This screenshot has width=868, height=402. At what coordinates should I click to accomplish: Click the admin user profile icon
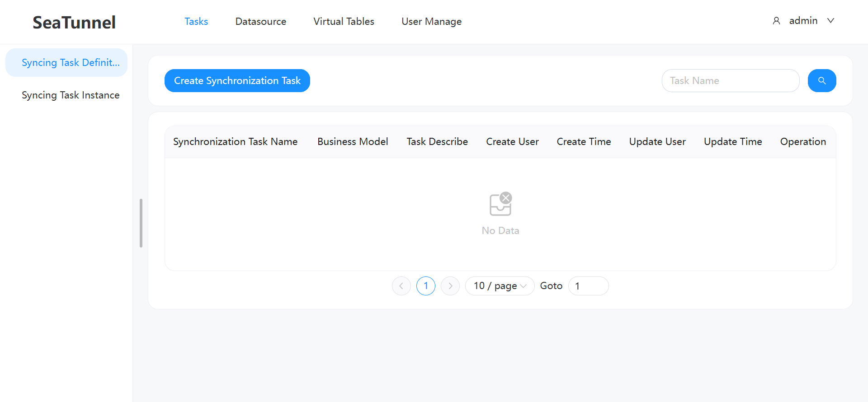(776, 21)
